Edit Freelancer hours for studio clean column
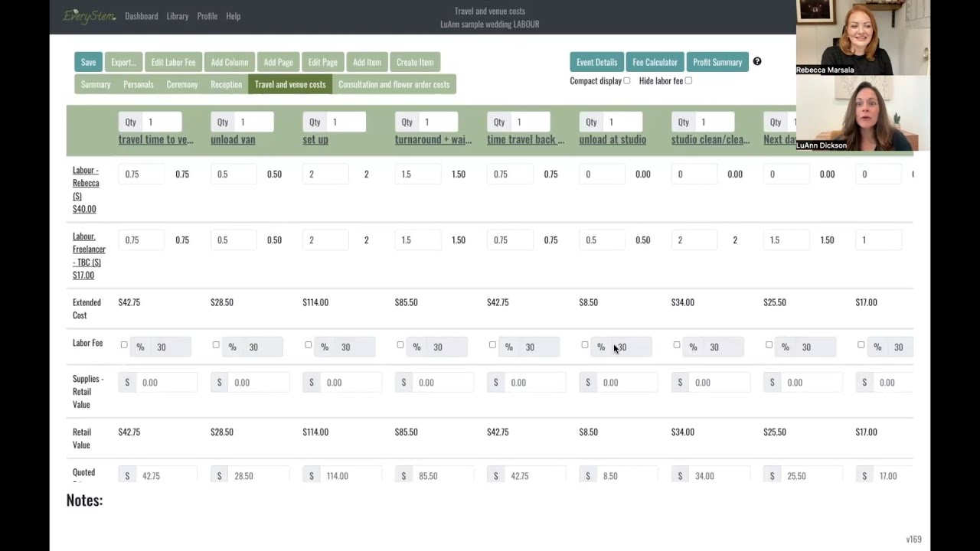 (694, 240)
